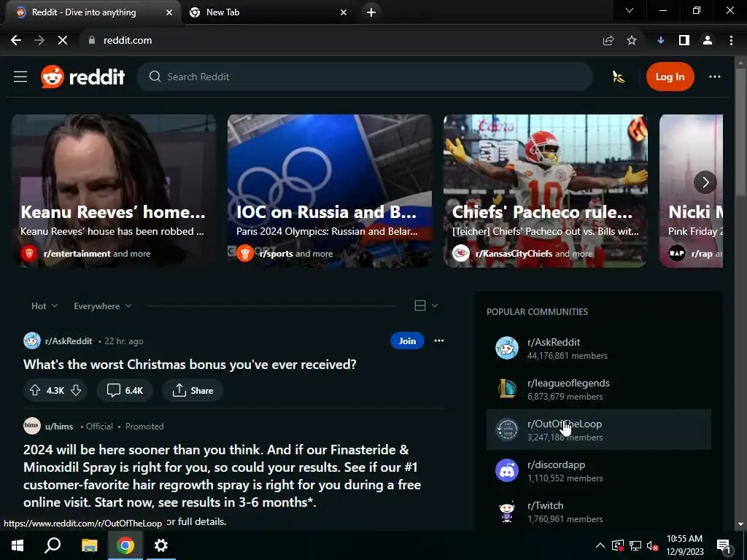The image size is (747, 560).
Task: Join r/AskReddit with the Join button
Action: coord(407,341)
